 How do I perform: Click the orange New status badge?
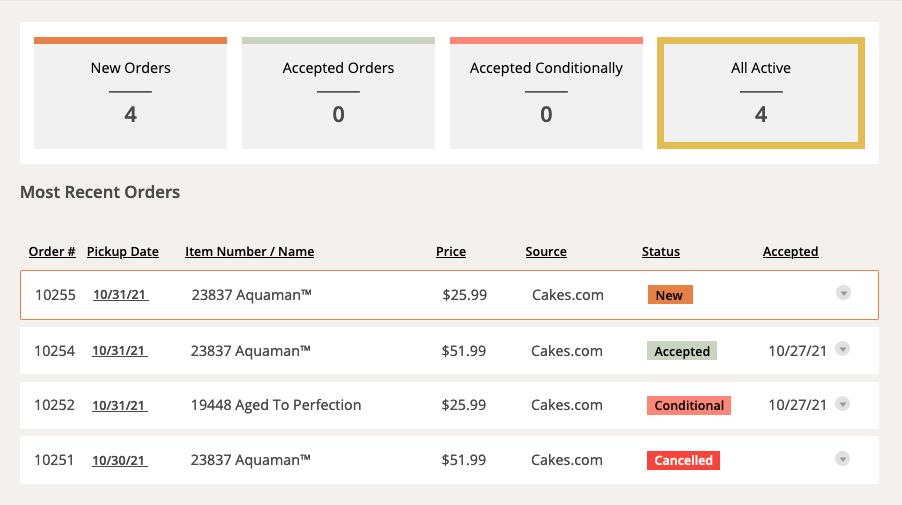point(669,295)
